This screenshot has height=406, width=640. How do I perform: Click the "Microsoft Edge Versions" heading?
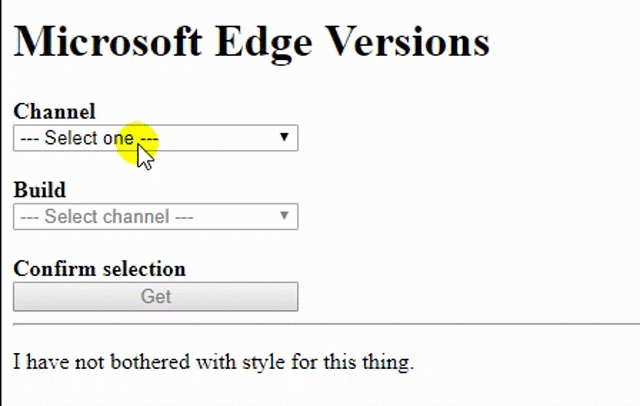[x=251, y=43]
